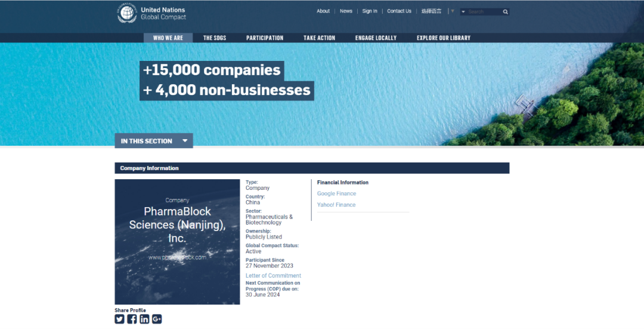Click the Chinese language selection link
The width and height of the screenshot is (644, 329).
(431, 11)
